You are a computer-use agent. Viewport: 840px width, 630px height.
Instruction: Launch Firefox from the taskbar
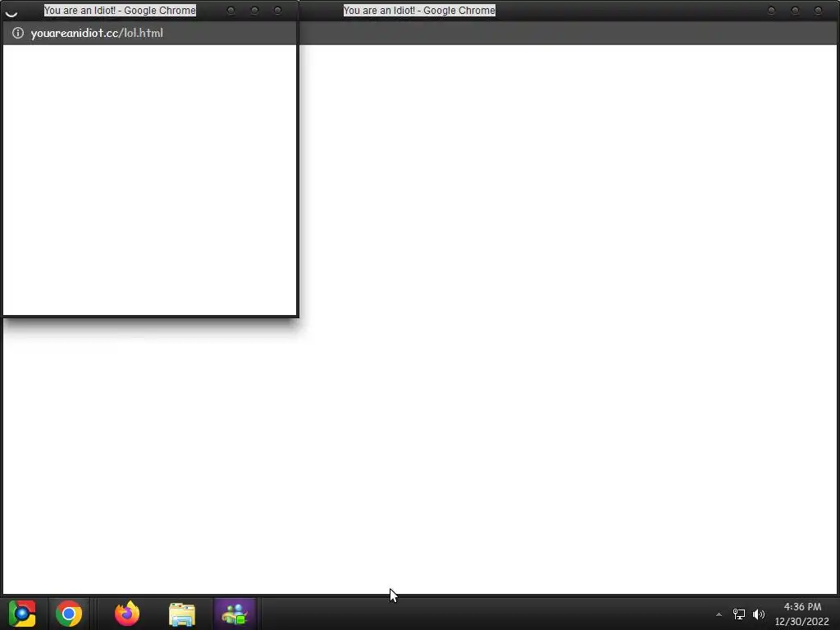click(x=127, y=614)
